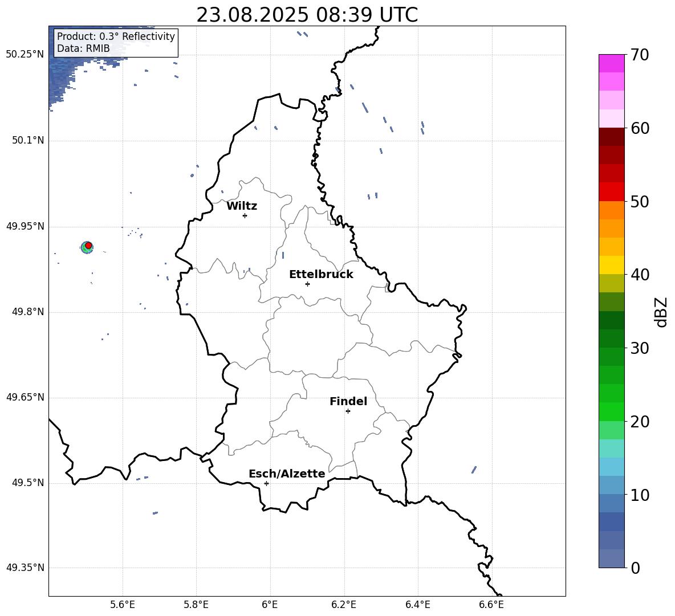This screenshot has width=675, height=616.
Task: Pick the bright red swatch above 50
Action: 611,192
